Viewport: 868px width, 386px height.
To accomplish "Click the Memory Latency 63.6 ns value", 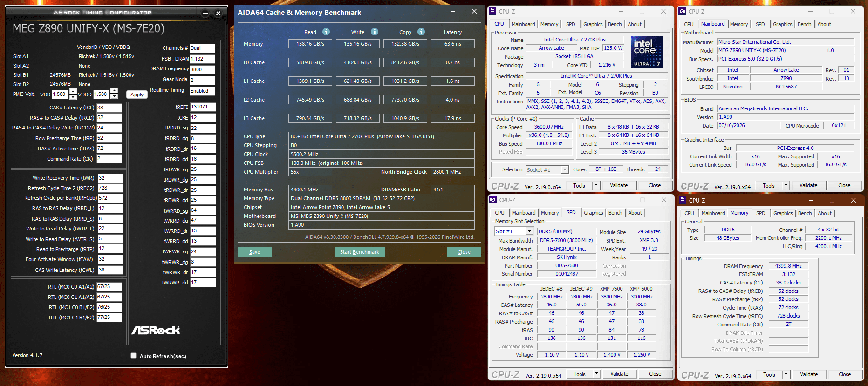I will [x=453, y=44].
